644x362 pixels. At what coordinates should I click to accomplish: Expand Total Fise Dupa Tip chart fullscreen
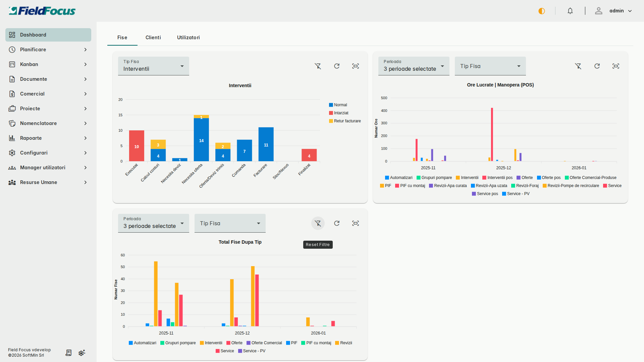pos(355,223)
